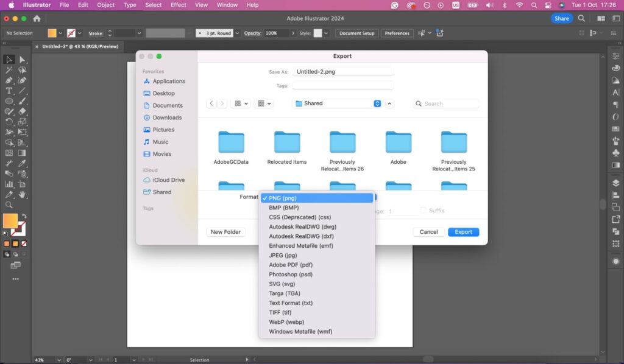The image size is (624, 364).
Task: Open Edit Toolbar three-dots button
Action: 15,279
